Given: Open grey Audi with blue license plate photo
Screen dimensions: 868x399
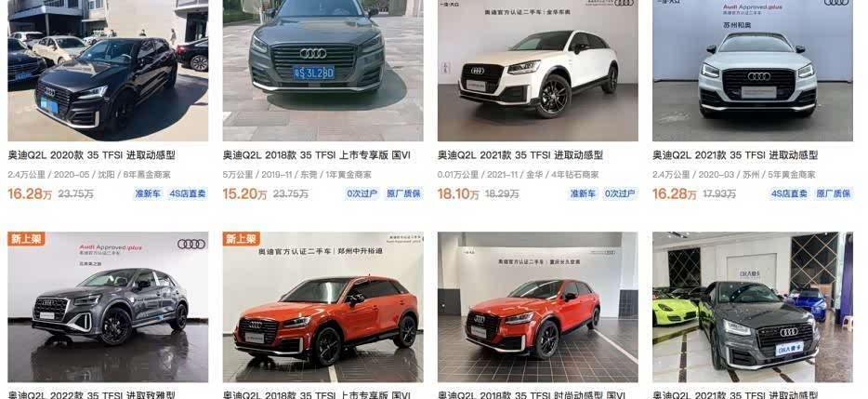Looking at the screenshot, I should pos(322,71).
